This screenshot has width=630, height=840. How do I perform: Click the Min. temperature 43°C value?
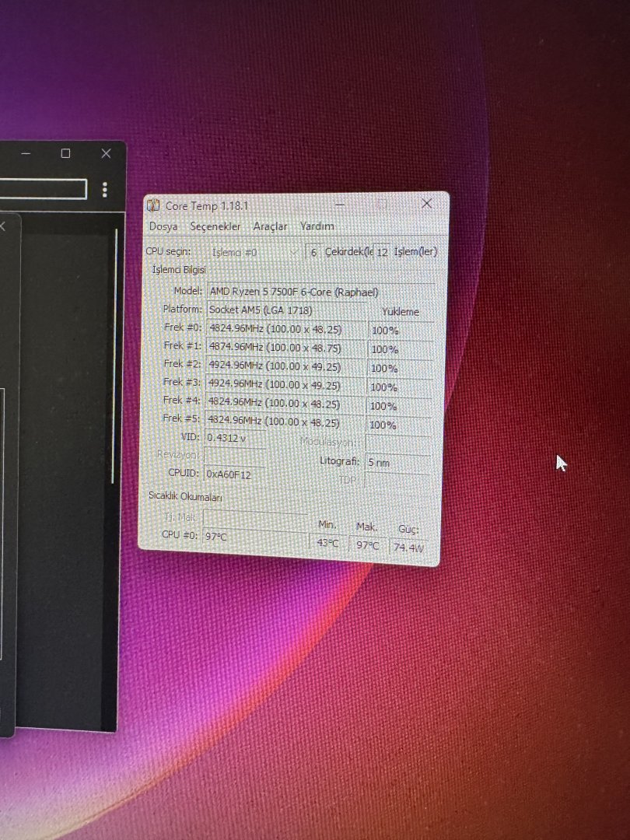pos(327,543)
